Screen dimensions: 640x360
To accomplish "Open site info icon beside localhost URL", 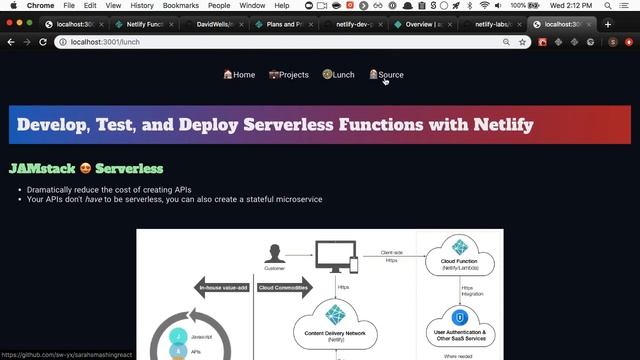I will [x=63, y=42].
